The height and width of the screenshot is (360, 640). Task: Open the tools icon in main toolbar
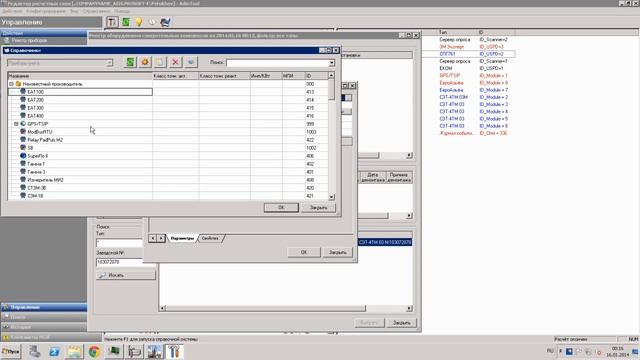click(x=112, y=22)
